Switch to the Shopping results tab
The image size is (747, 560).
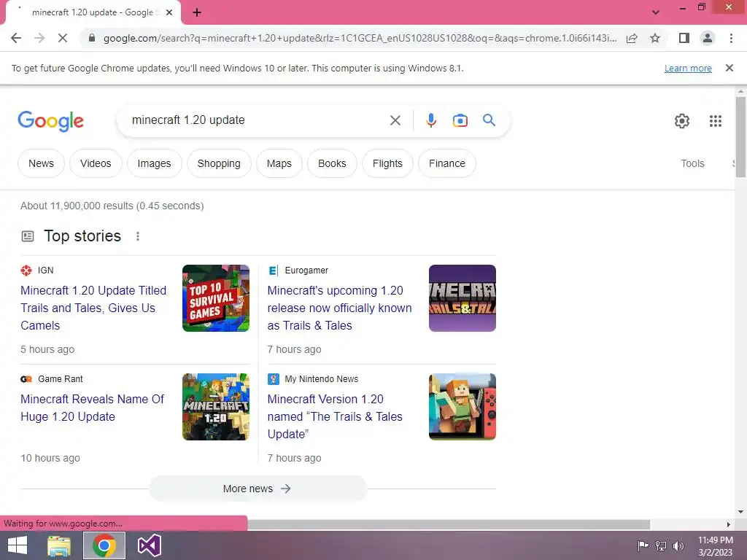click(219, 163)
